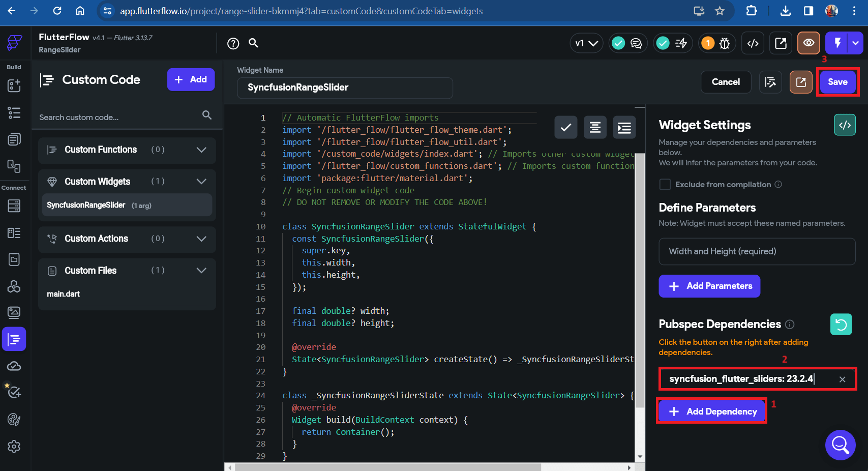Click the teal refresh dependencies icon

tap(841, 325)
